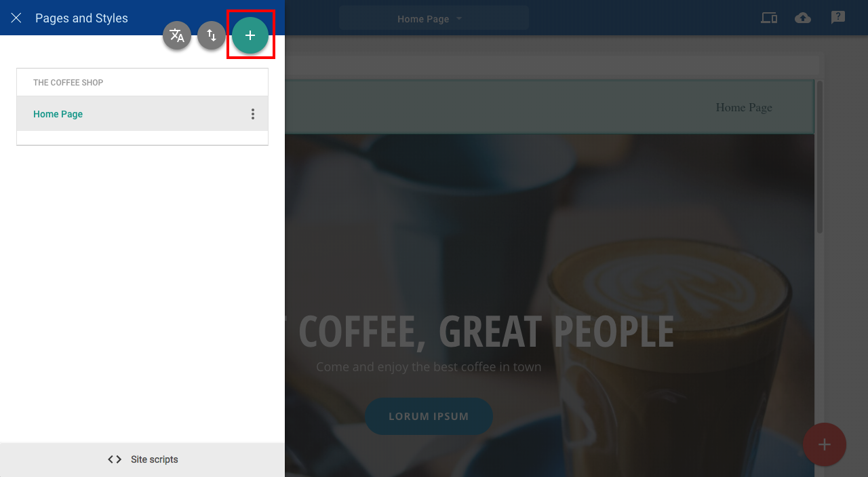Click Home Page link in site navigation

pyautogui.click(x=744, y=107)
